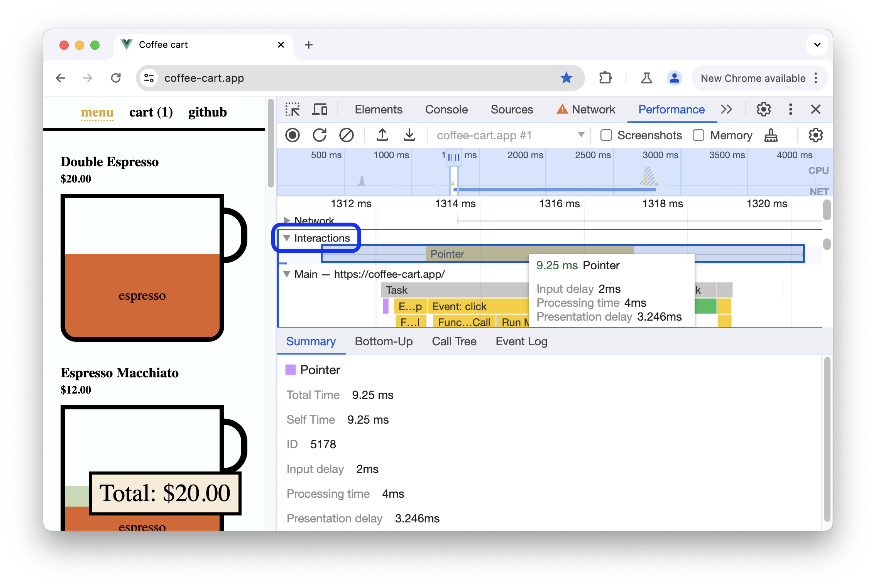Click the coffee-cart.app profile dropdown

(579, 134)
